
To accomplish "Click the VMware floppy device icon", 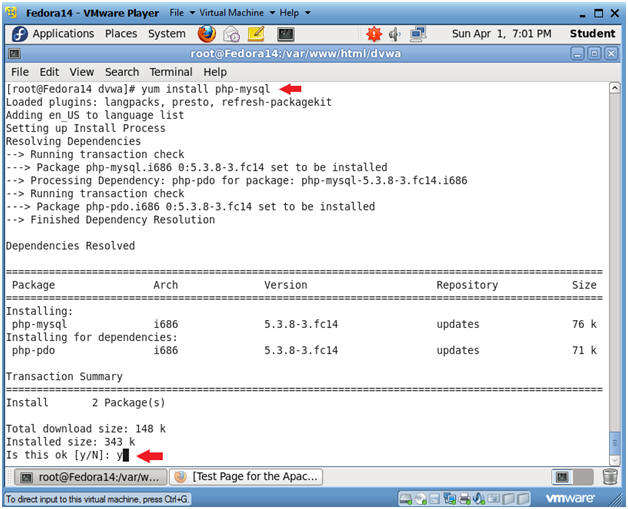I will tap(435, 499).
